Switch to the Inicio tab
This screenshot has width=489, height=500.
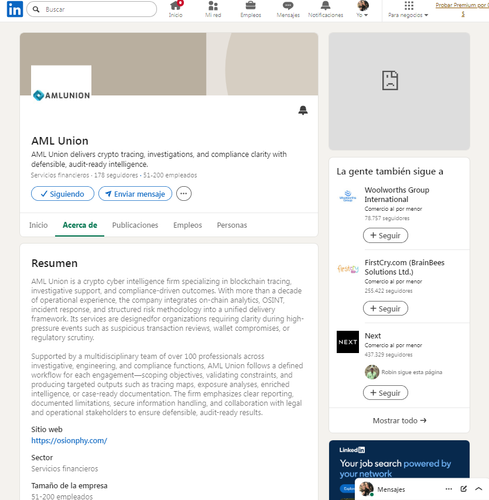38,225
